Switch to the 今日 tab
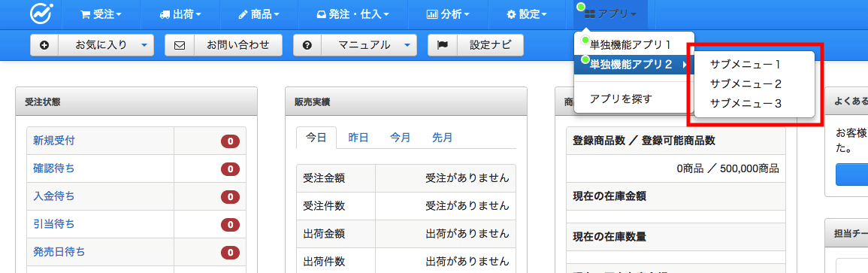The height and width of the screenshot is (273, 868). (x=316, y=138)
